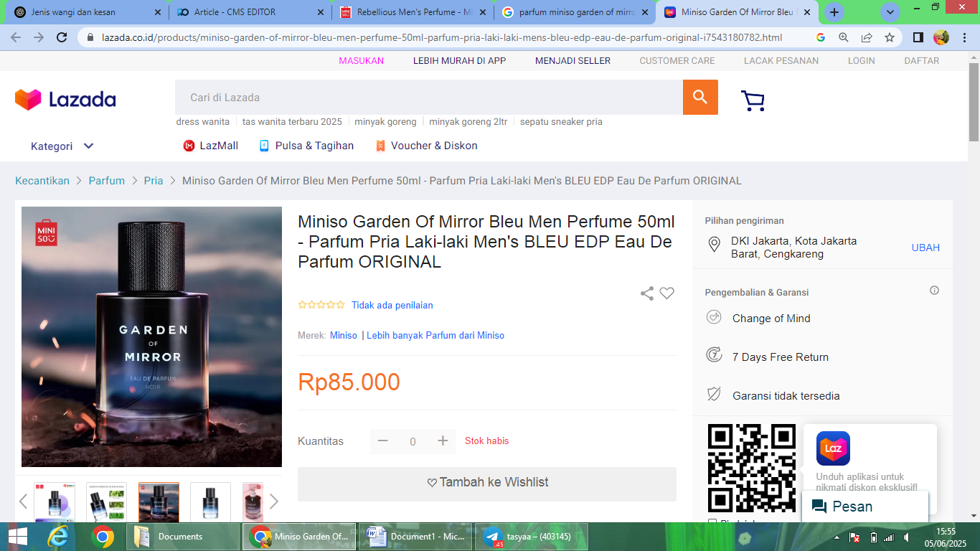
Task: Click the Lazada app logo near QR code
Action: [833, 448]
